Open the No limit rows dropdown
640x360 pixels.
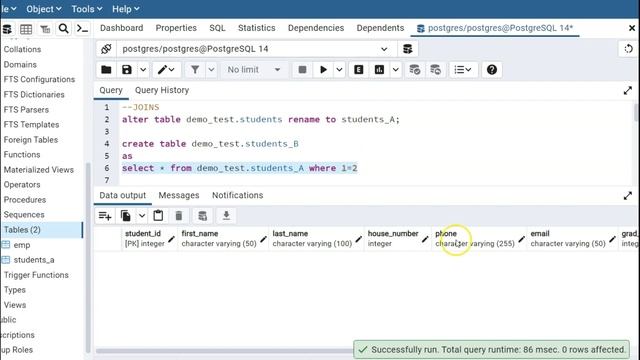pyautogui.click(x=254, y=70)
